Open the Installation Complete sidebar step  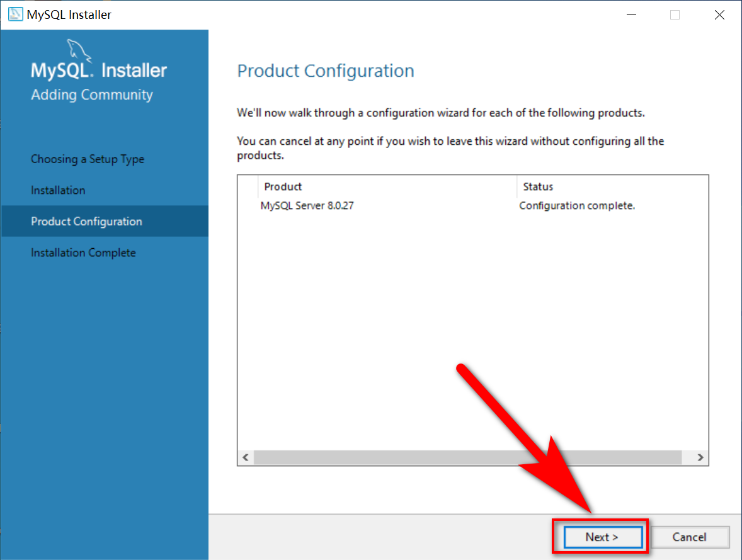[83, 253]
